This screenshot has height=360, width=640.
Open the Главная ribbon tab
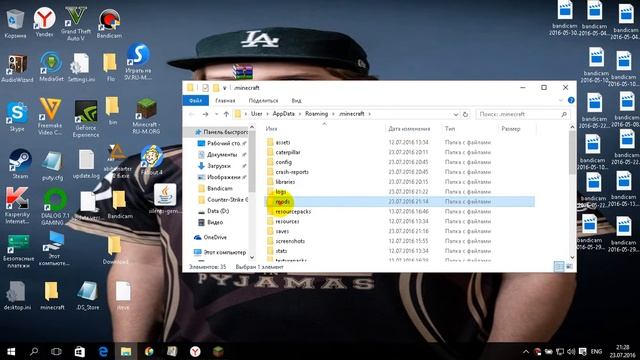(225, 100)
